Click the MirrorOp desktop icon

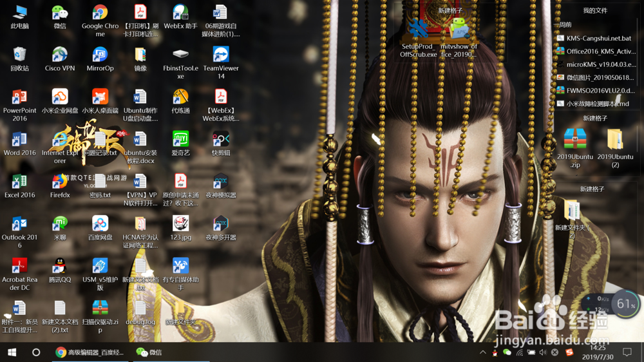coord(100,59)
